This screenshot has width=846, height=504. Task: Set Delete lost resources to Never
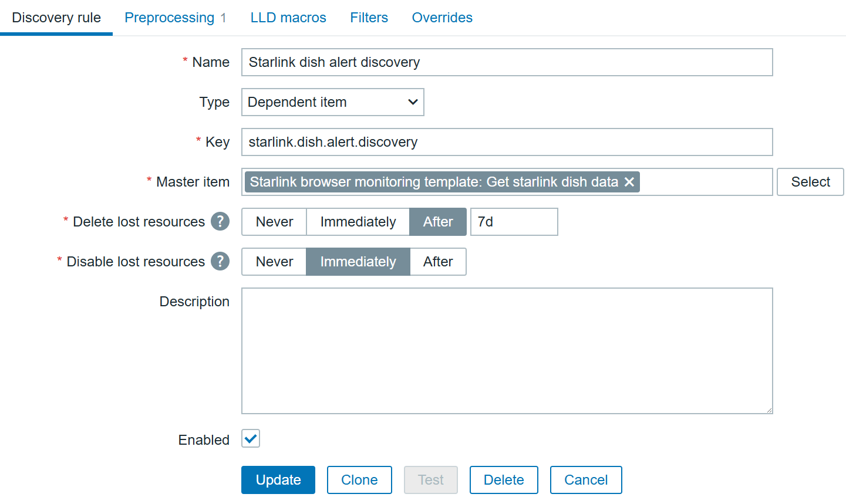click(274, 222)
